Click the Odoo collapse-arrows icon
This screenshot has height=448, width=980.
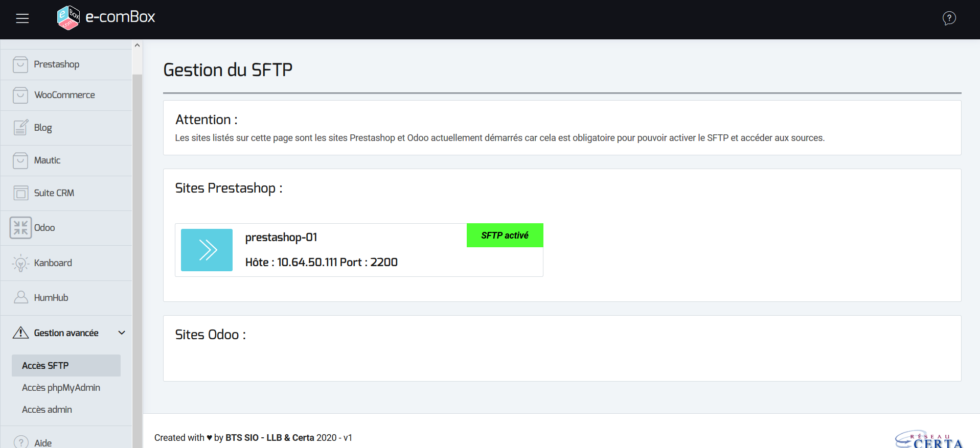20,228
